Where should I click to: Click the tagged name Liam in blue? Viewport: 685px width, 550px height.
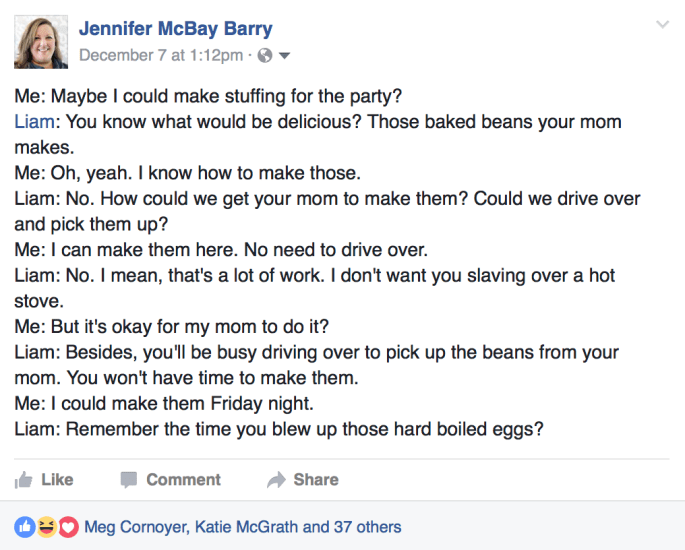33,122
